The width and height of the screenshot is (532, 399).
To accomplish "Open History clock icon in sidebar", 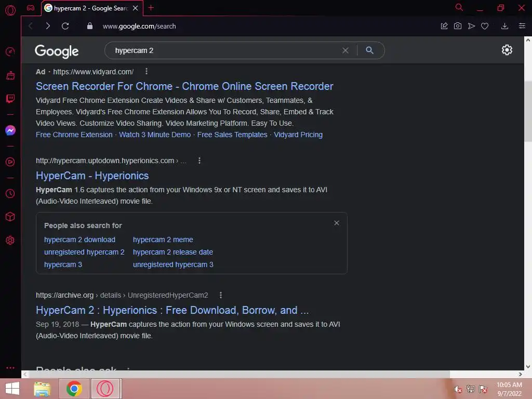I will click(10, 193).
